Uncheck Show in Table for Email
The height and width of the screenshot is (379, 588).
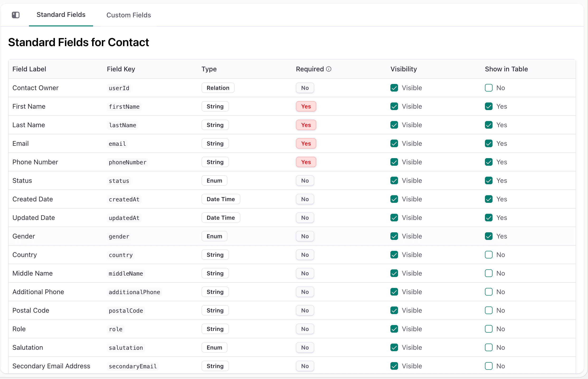[x=488, y=143]
